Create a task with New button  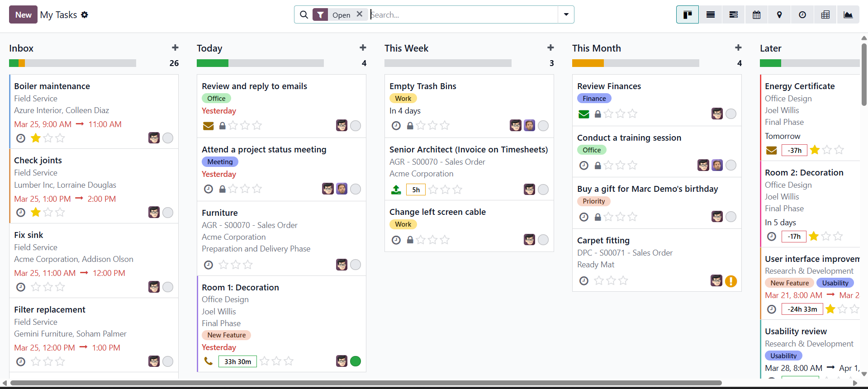coord(23,15)
